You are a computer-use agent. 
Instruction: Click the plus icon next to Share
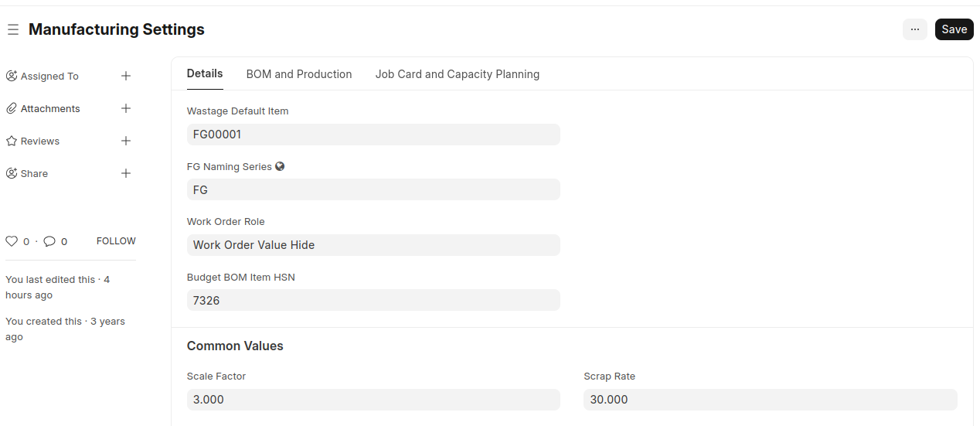pyautogui.click(x=126, y=173)
